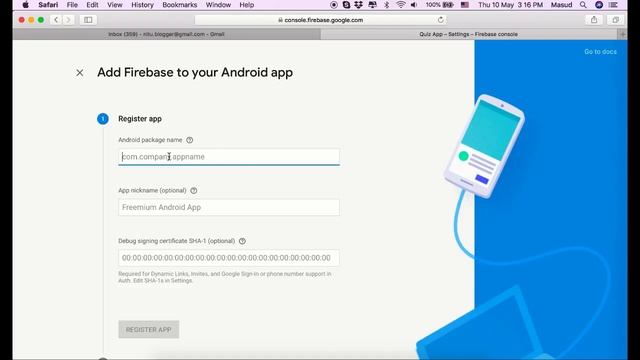Open the Wi-Fi status menu

[400, 5]
